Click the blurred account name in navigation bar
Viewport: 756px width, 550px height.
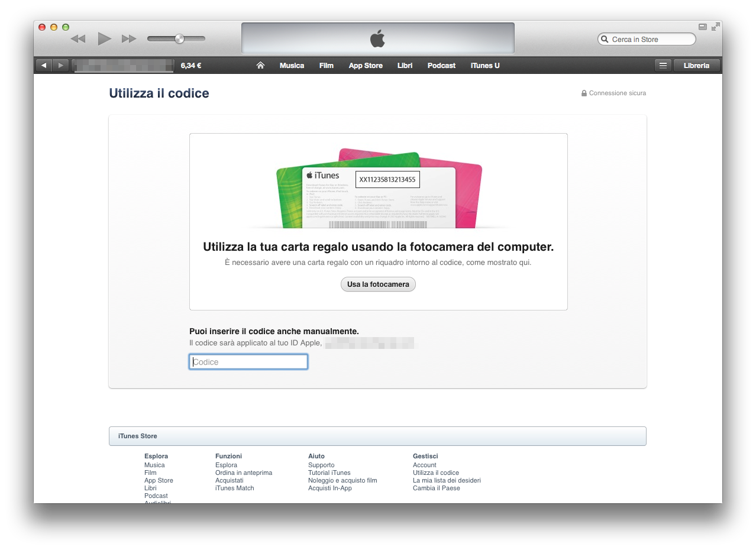tap(123, 66)
